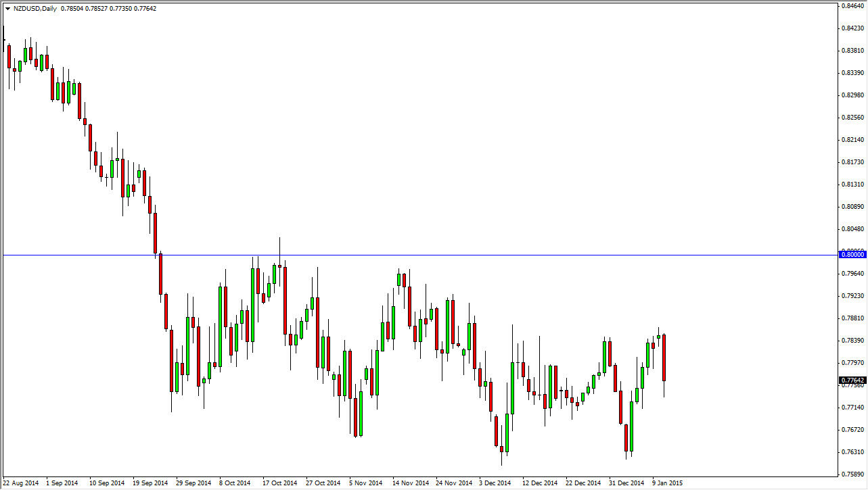The width and height of the screenshot is (868, 490).
Task: Select the highlighted 0.80000 price level marker
Action: 851,254
